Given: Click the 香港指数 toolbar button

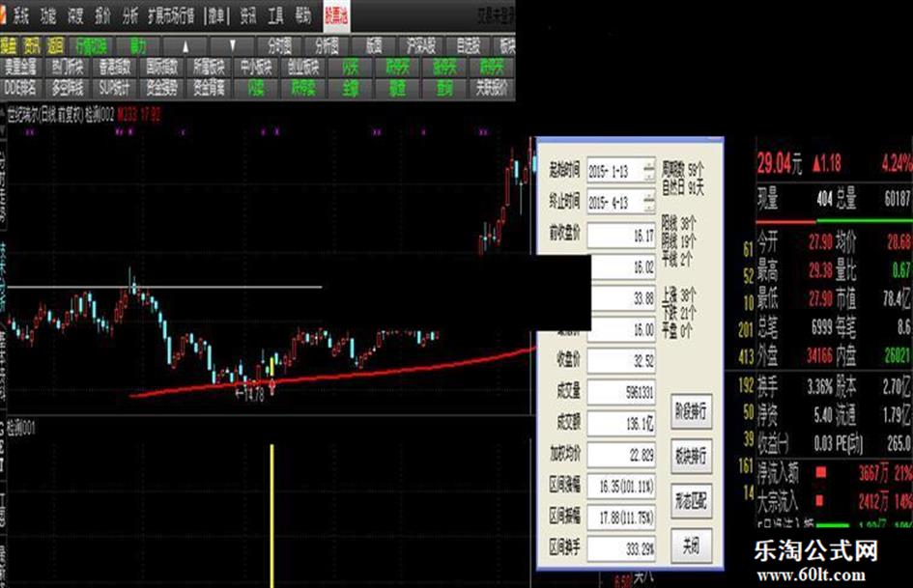Looking at the screenshot, I should click(115, 67).
